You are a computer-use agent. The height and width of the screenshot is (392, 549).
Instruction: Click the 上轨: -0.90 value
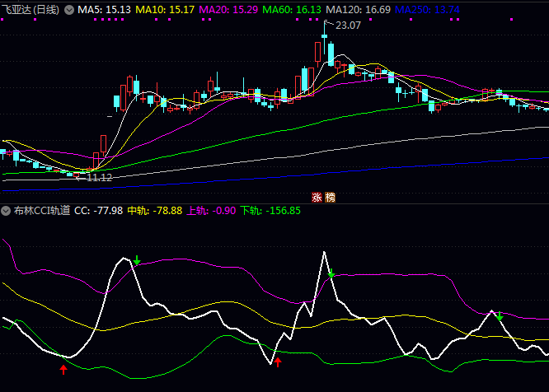(211, 211)
